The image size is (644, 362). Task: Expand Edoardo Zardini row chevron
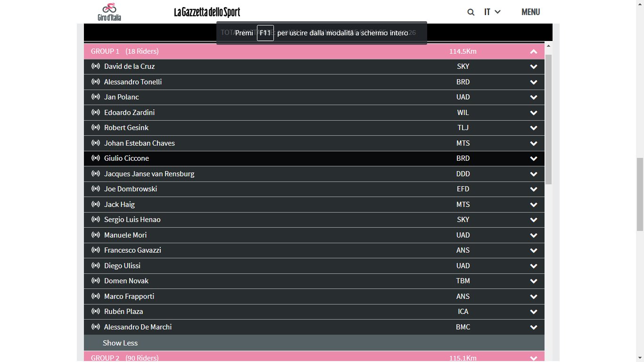(x=533, y=113)
